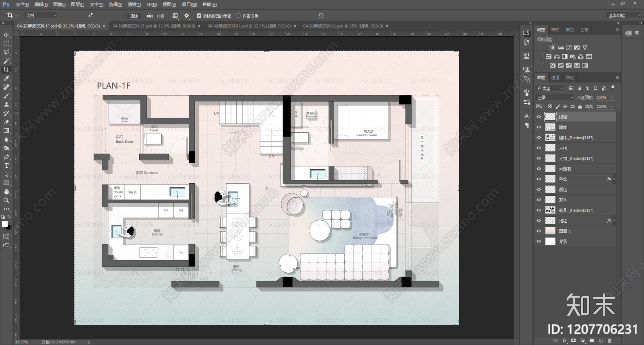Image resolution: width=644 pixels, height=345 pixels.
Task: Click the lock all layer icon
Action: pos(580,107)
